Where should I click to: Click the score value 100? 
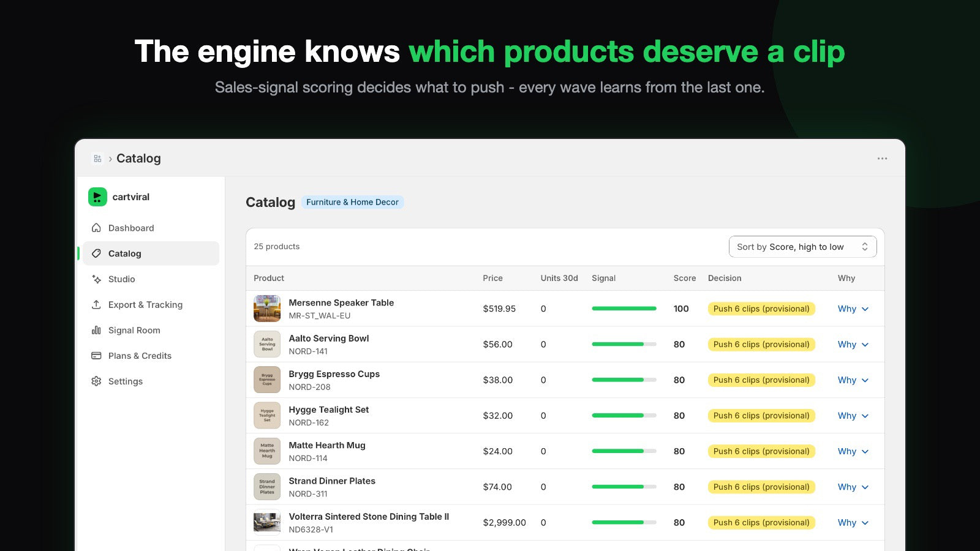coord(681,309)
